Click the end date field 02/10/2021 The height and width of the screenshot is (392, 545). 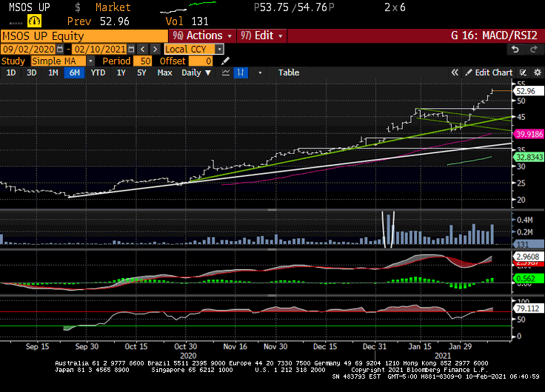tap(100, 50)
